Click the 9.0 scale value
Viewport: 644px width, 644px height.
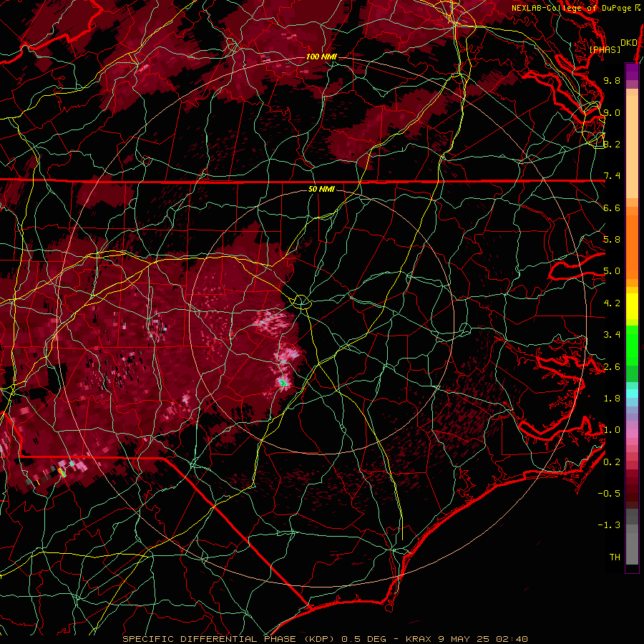[x=612, y=112]
